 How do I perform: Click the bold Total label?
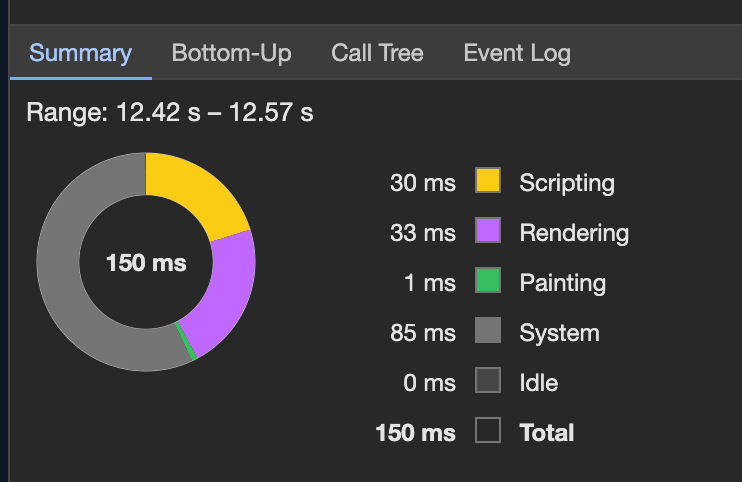546,432
